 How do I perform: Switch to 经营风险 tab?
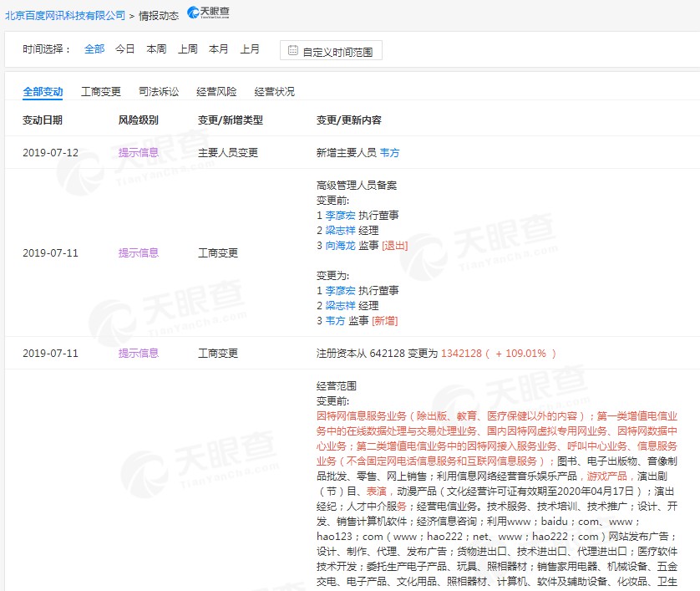point(216,92)
